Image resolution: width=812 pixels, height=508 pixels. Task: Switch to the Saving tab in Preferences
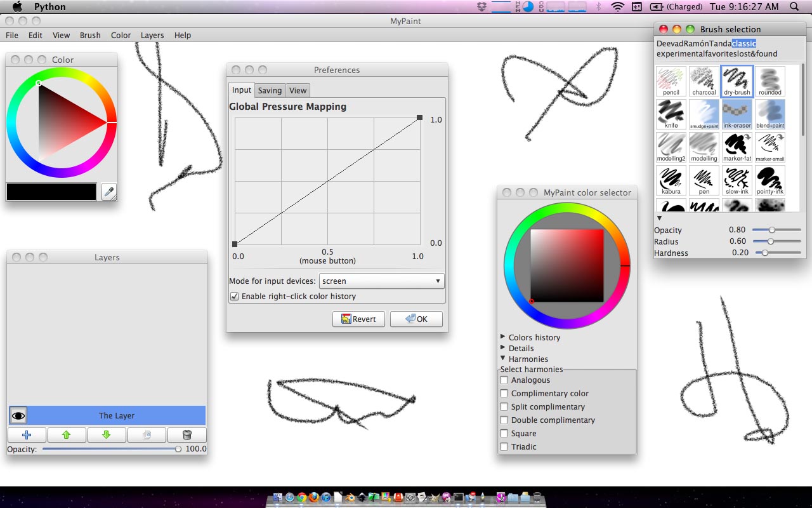tap(270, 90)
